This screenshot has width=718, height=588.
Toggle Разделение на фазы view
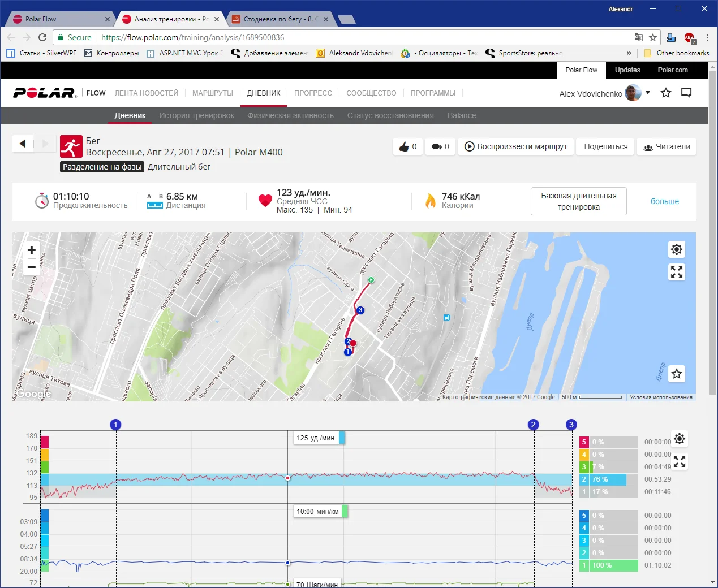(x=102, y=167)
